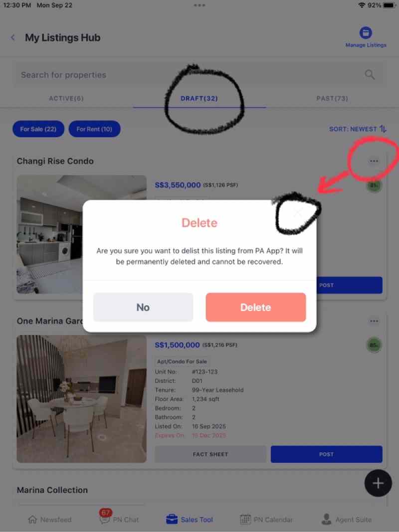Open Fact Sheet for One Marina Gardens
Screen dimensions: 399x532
[x=210, y=454]
